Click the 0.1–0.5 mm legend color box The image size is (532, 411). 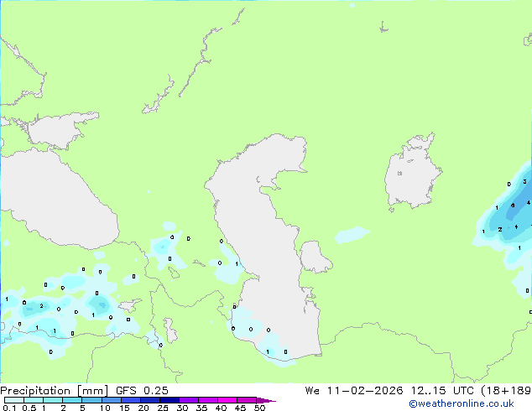pos(14,400)
